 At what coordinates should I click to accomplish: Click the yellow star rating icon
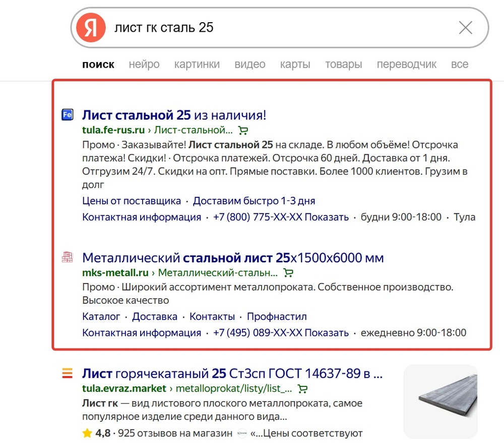pos(87,432)
